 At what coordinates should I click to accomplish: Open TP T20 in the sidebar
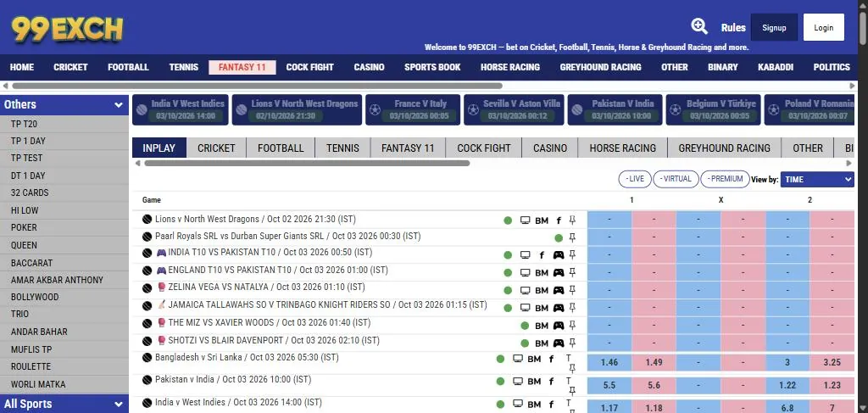(x=64, y=124)
